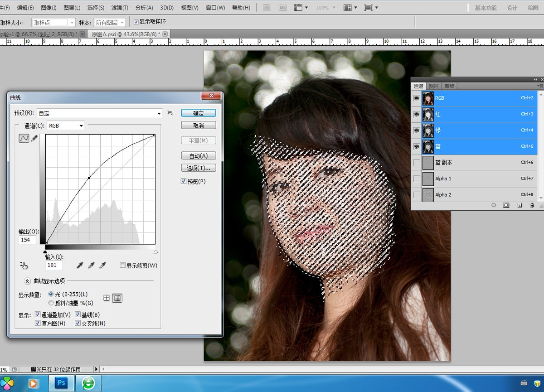The height and width of the screenshot is (392, 544).
Task: Open the 预设 preset dropdown
Action: click(x=100, y=113)
